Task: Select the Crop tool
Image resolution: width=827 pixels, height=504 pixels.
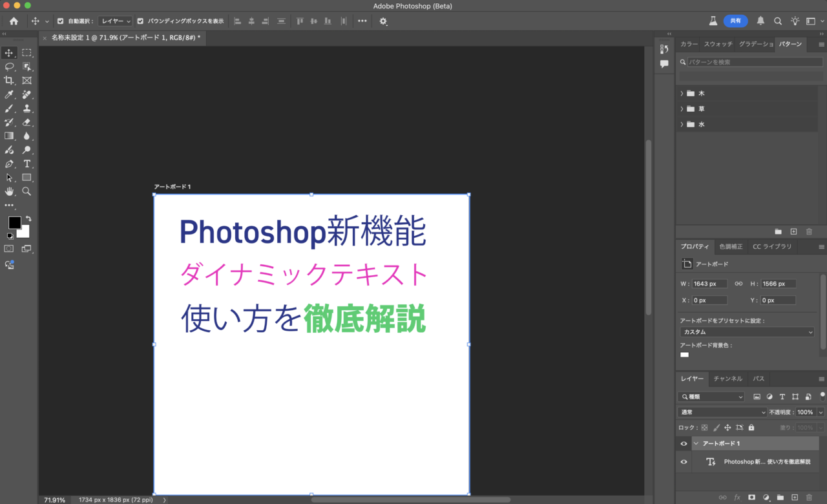Action: click(x=9, y=81)
